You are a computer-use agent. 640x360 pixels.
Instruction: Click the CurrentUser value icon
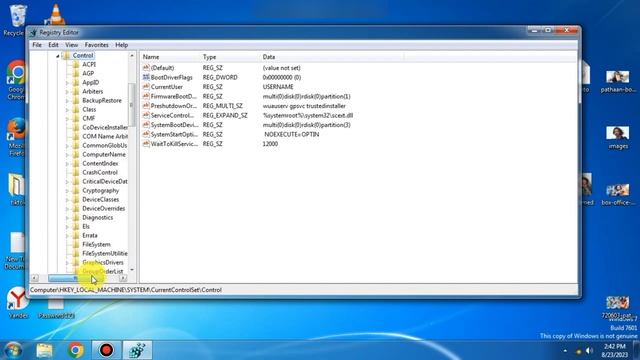coord(146,87)
